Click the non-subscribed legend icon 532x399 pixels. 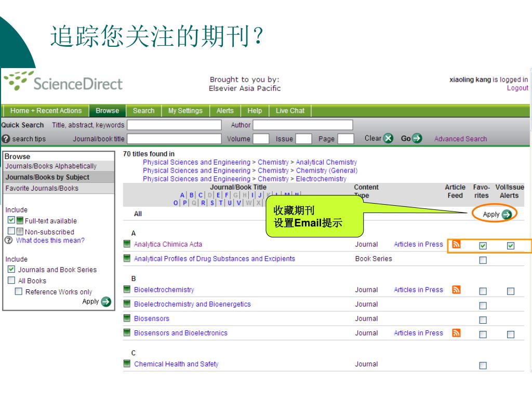(x=20, y=232)
